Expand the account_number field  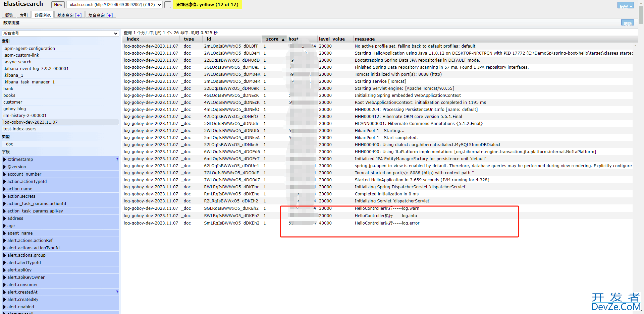pyautogui.click(x=60, y=174)
